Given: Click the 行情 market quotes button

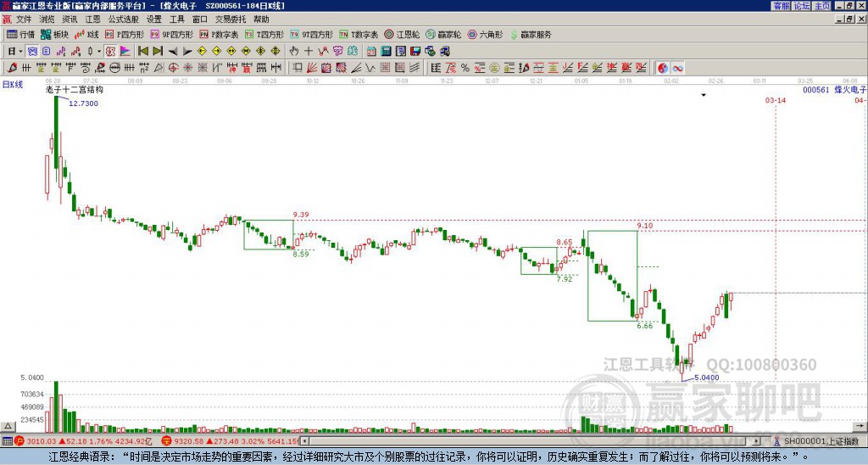Looking at the screenshot, I should point(20,34).
